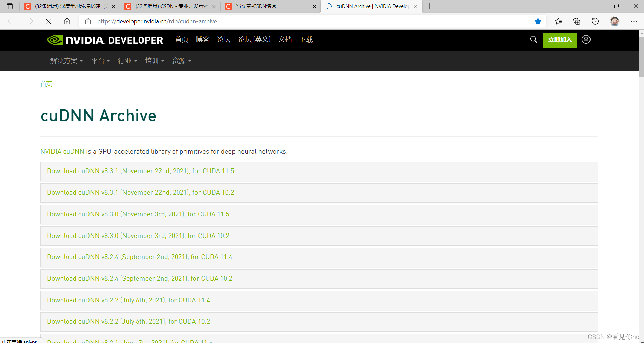The image size is (644, 343).
Task: Expand the 行业 dropdown
Action: tap(128, 61)
